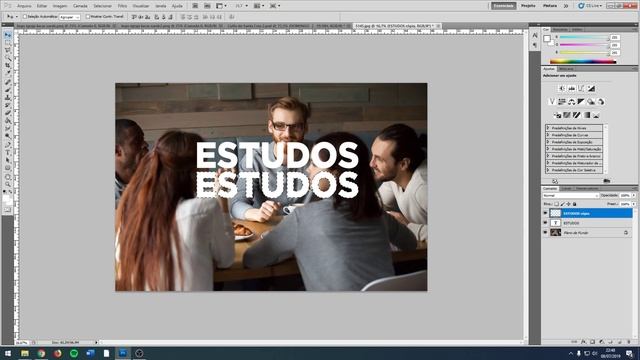
Task: Open the Ajuda menu
Action: [177, 6]
